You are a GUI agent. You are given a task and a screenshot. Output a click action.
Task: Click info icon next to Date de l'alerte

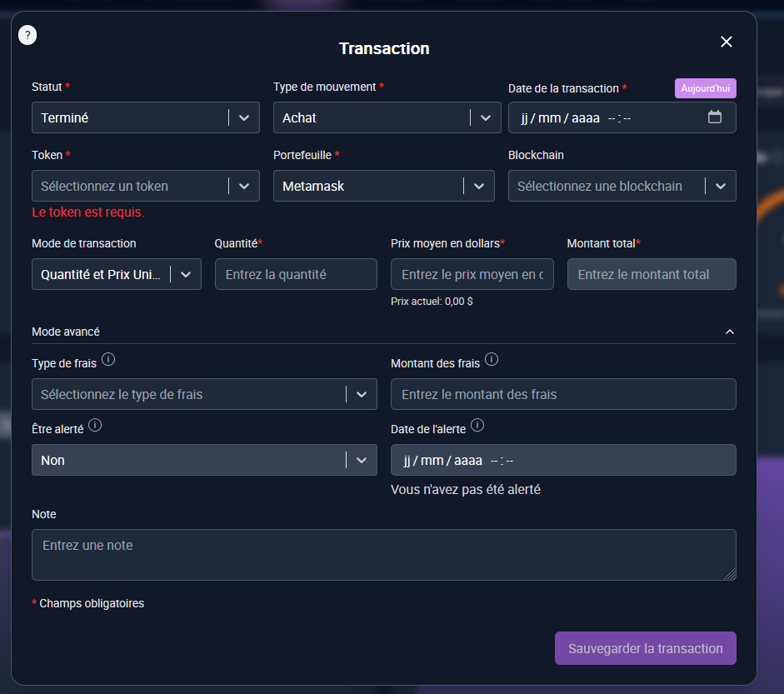[477, 426]
